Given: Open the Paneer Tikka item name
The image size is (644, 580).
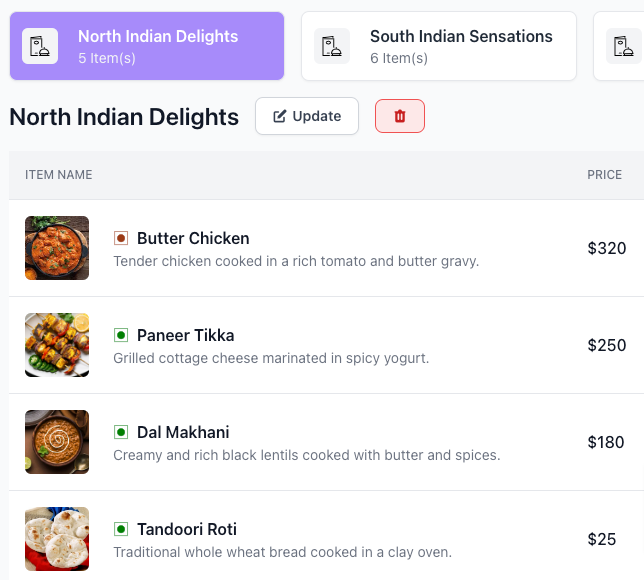Looking at the screenshot, I should 186,335.
